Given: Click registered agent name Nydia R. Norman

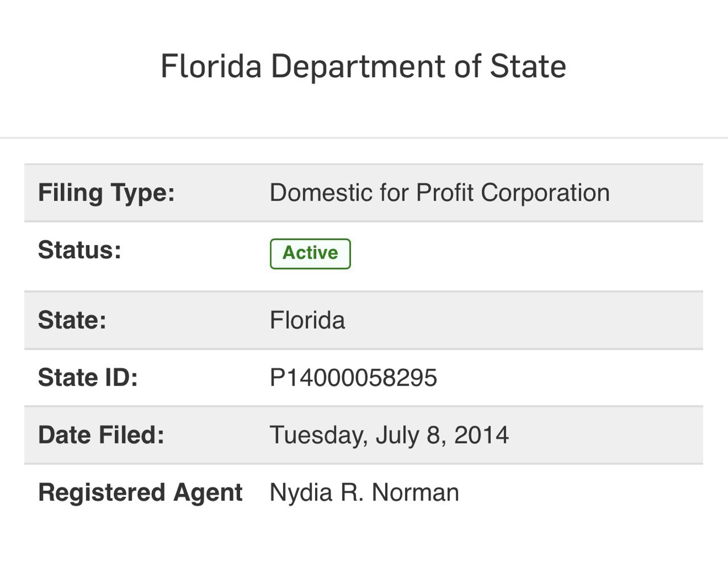Looking at the screenshot, I should point(364,492).
